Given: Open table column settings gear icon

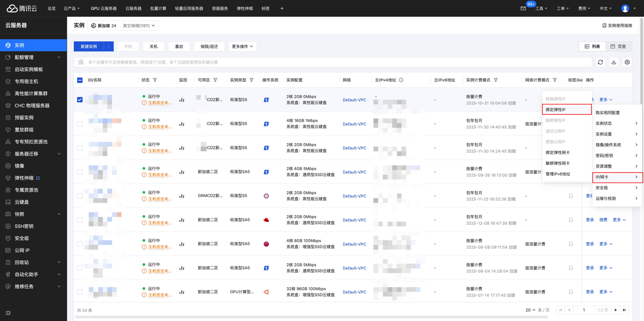Looking at the screenshot, I should [x=627, y=62].
